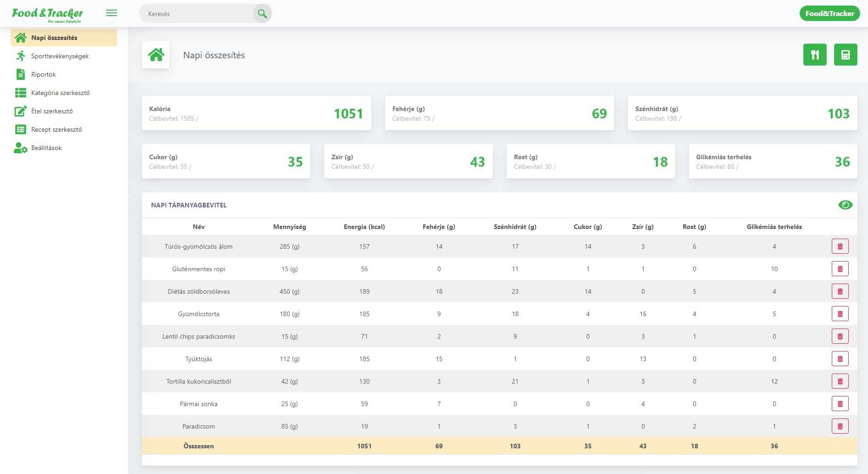Image resolution: width=868 pixels, height=474 pixels.
Task: Click the Rost (g) summary card
Action: (591, 161)
